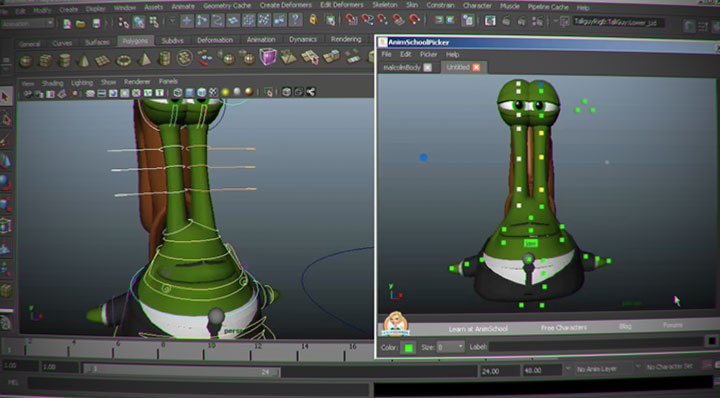
Task: Open the Animation menu set dropdown
Action: click(28, 24)
